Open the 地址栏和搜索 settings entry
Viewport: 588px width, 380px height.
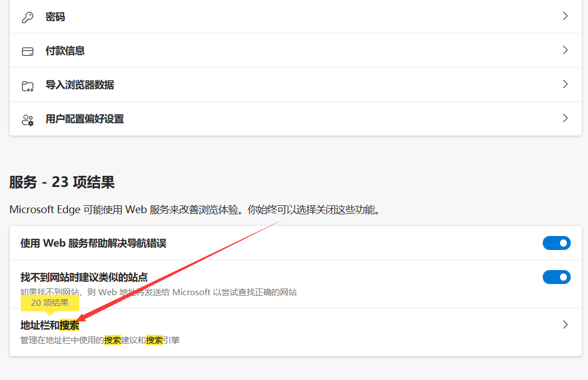(295, 332)
